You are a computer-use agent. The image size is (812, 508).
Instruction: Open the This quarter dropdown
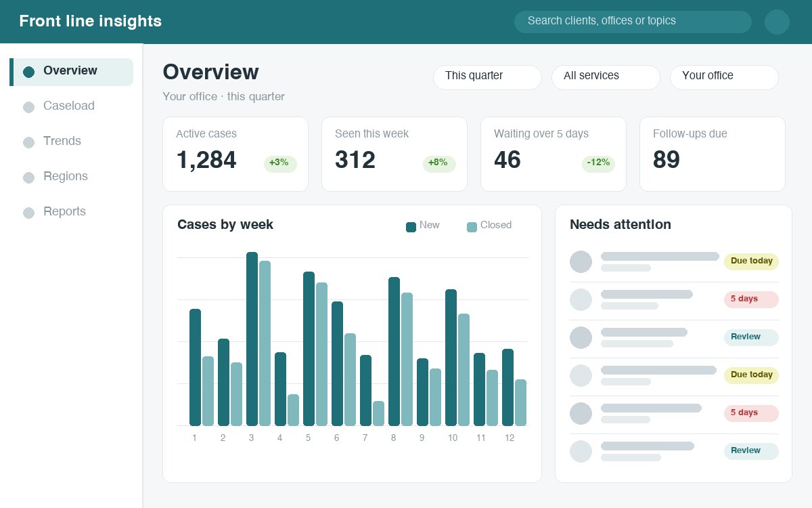pos(487,77)
